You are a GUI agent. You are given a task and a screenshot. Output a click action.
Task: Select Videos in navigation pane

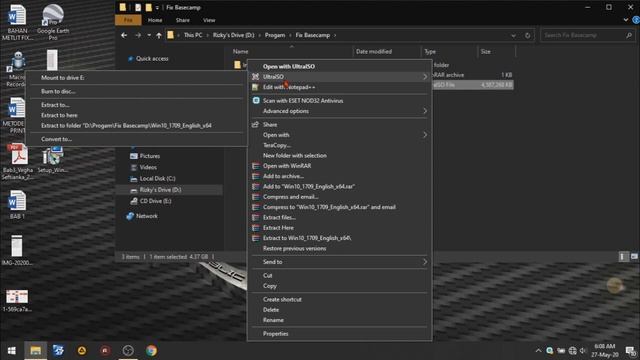tap(148, 167)
